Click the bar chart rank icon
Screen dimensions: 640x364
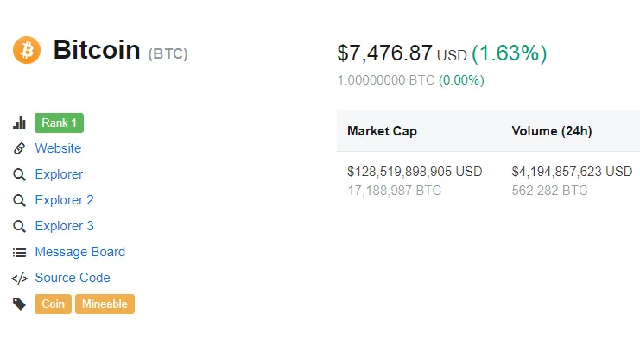[x=19, y=122]
